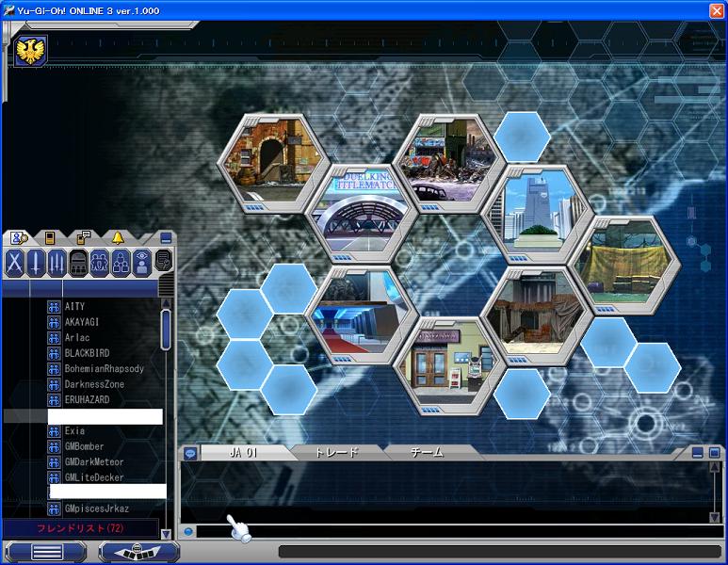The width and height of the screenshot is (728, 565).
Task: Switch to the card device panel tab
Action: pyautogui.click(x=50, y=238)
